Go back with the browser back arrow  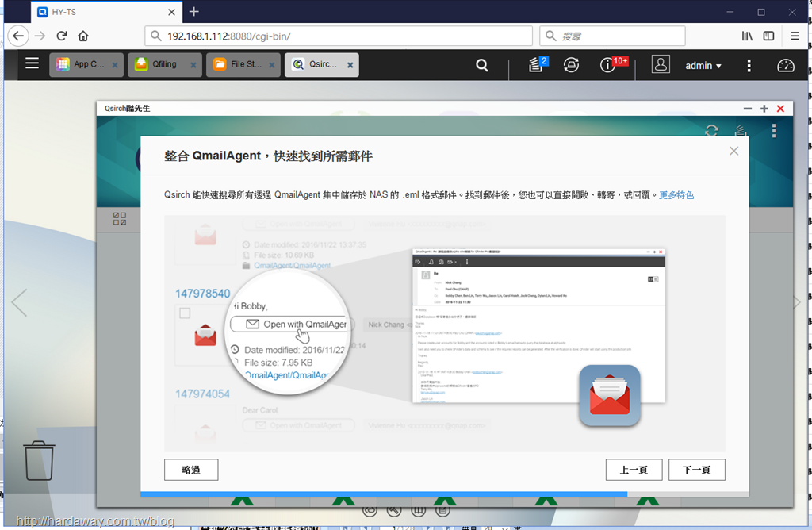click(18, 36)
